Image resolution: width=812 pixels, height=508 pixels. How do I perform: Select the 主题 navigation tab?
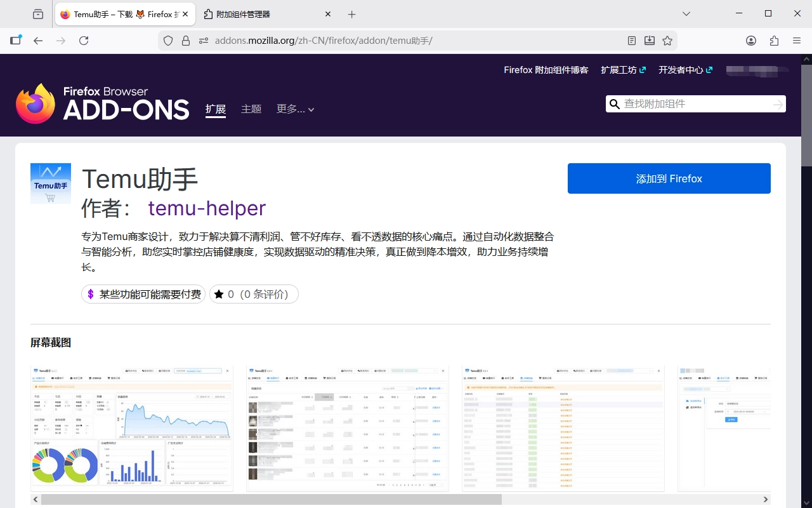(x=251, y=109)
